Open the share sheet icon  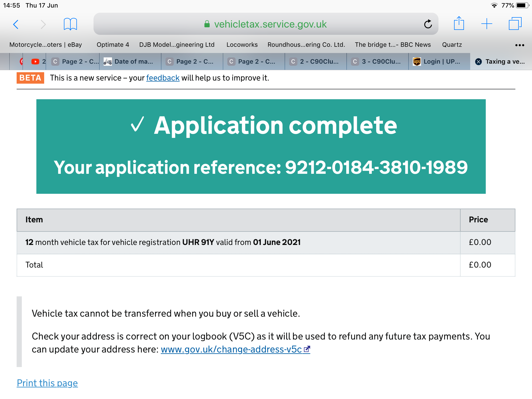tap(459, 24)
